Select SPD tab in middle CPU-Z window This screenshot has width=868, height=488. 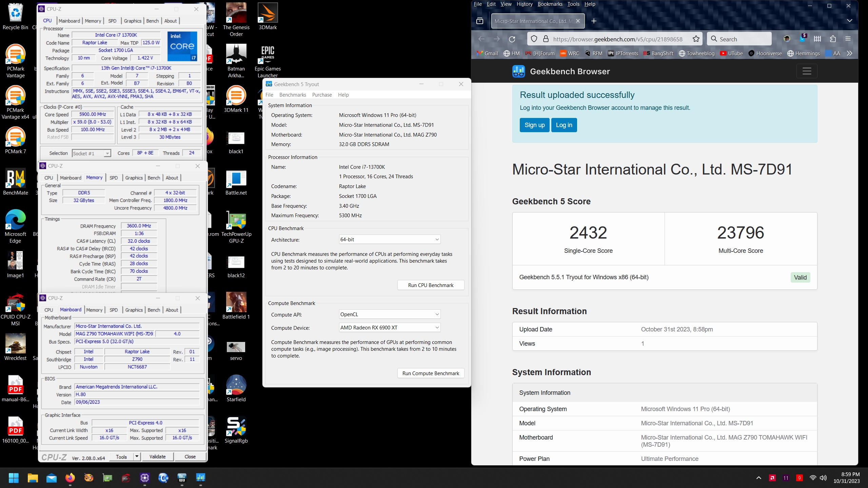click(x=114, y=178)
